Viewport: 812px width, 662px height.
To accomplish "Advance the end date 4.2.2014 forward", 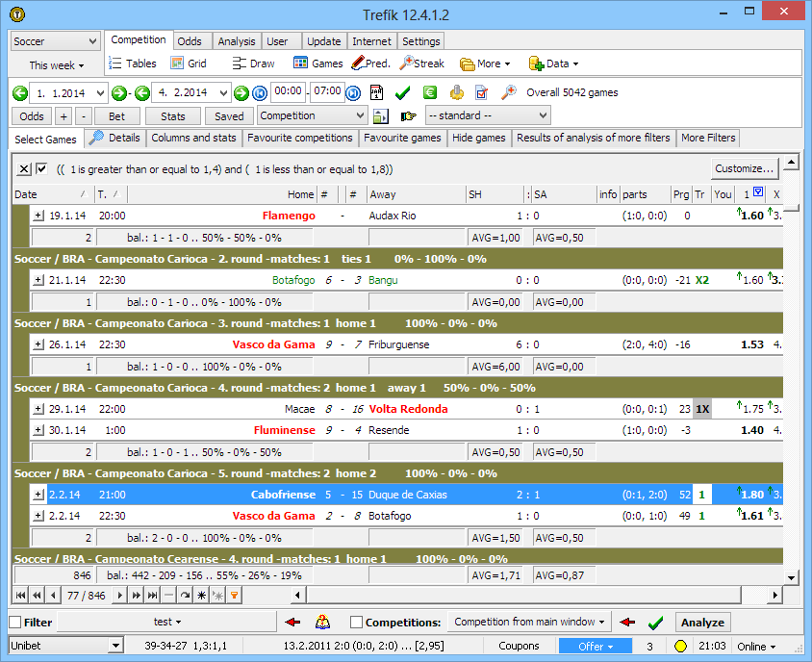I will point(241,93).
